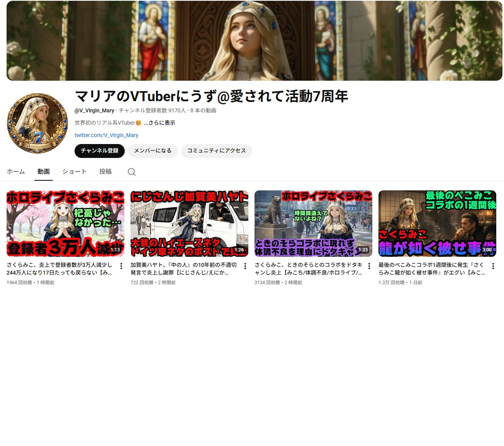Open the ショート tab

pos(75,171)
